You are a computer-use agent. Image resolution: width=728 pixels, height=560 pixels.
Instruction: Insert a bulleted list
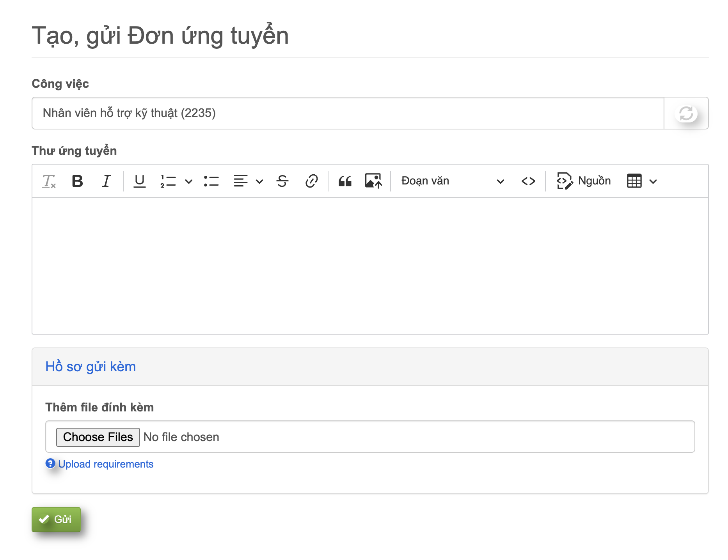(211, 181)
